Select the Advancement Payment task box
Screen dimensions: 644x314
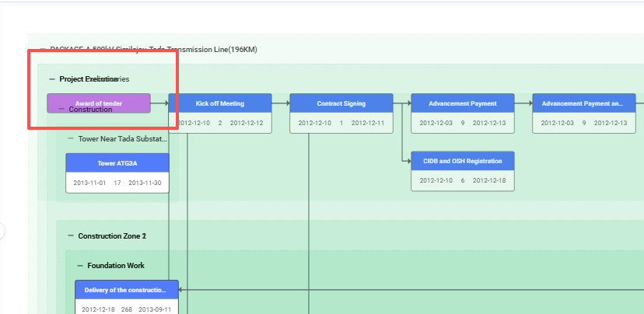462,103
